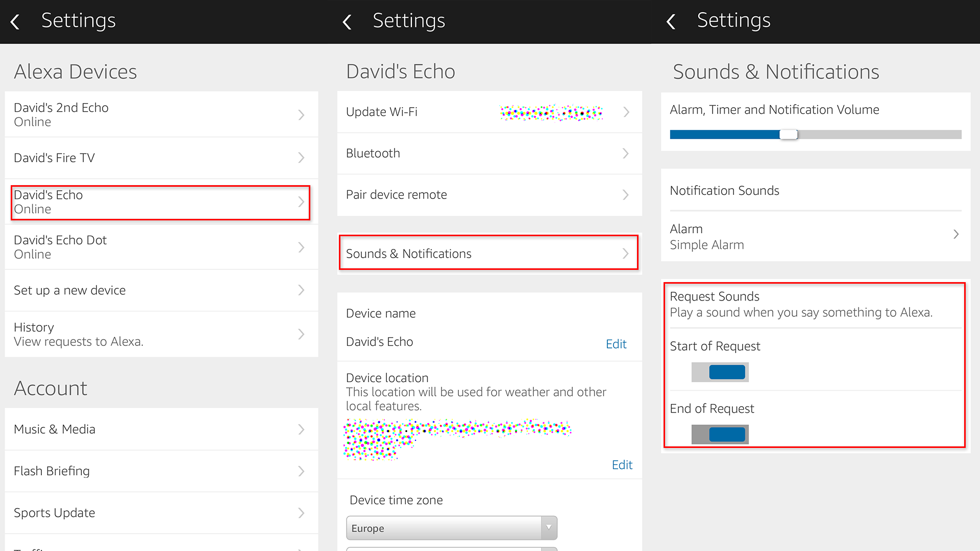Tap the chevron on Sports Update row
980x551 pixels.
pos(301,513)
